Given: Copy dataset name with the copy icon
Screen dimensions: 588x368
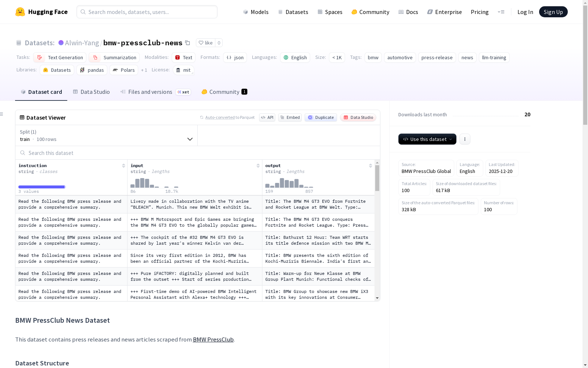Looking at the screenshot, I should [187, 43].
